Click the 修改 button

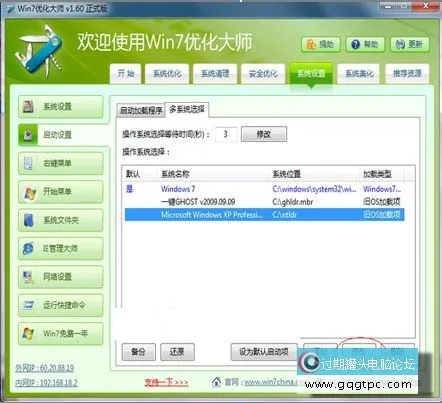264,134
